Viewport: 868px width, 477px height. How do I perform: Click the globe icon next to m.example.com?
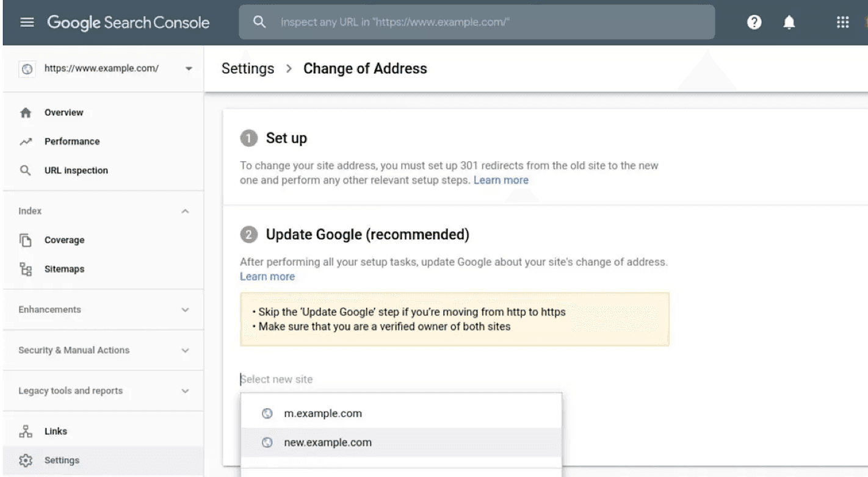[267, 414]
